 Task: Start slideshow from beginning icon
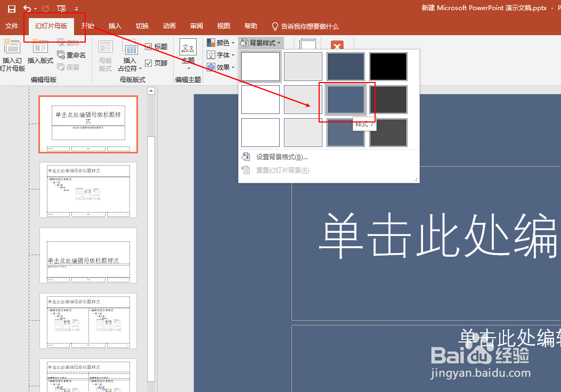(61, 8)
